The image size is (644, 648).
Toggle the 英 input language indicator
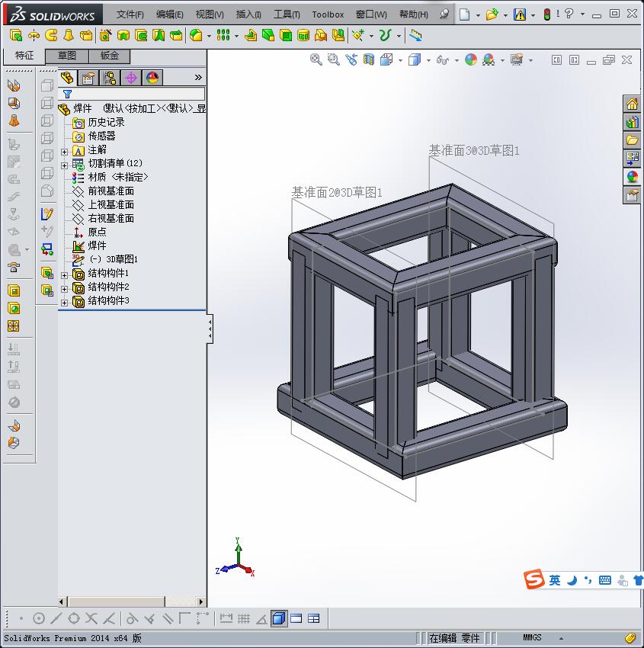pos(554,580)
